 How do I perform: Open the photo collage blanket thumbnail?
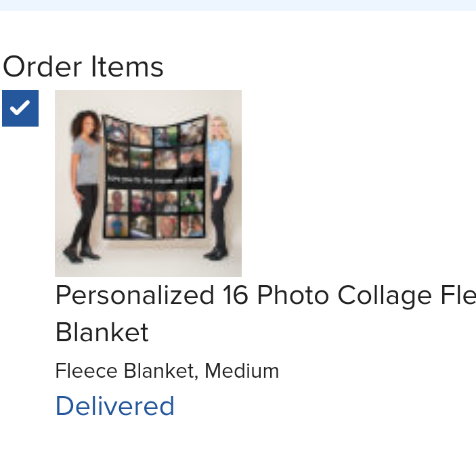click(x=148, y=183)
